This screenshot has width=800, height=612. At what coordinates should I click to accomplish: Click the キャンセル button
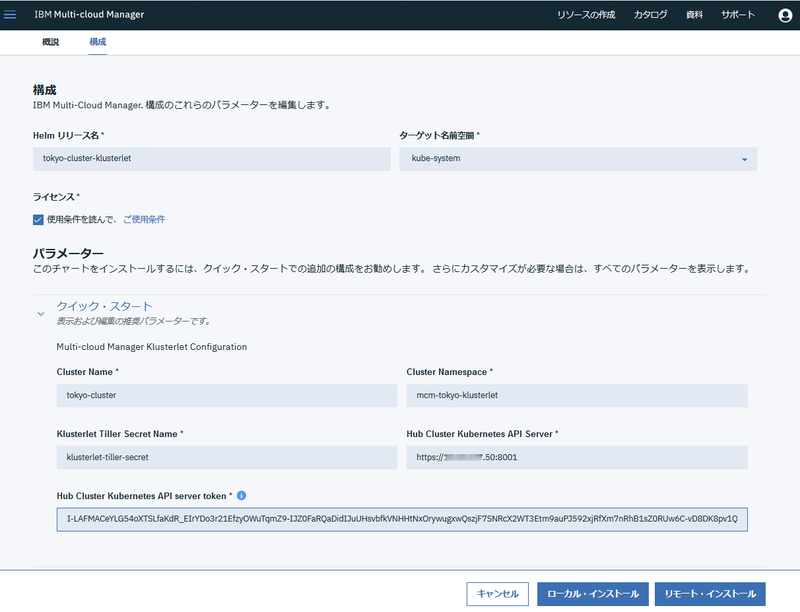coord(497,594)
